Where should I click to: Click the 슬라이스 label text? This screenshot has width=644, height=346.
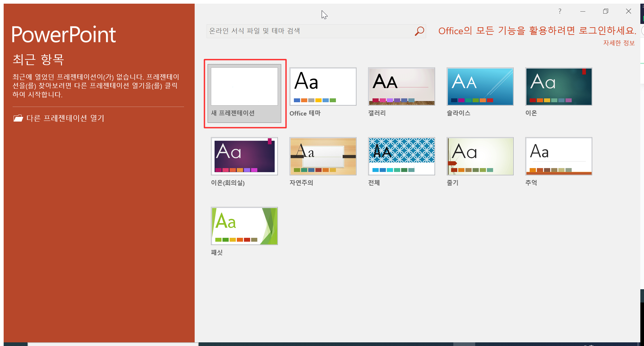[x=459, y=113]
